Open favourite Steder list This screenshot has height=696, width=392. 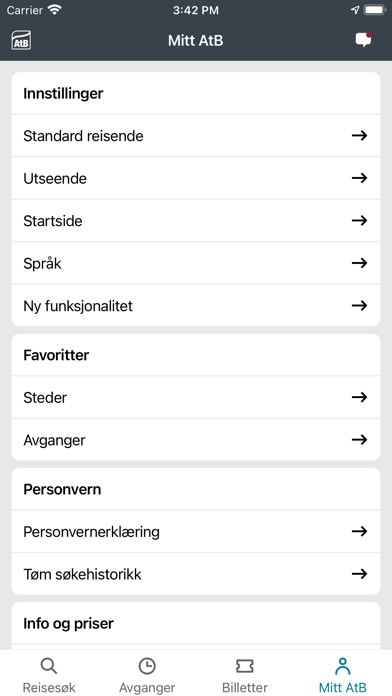pyautogui.click(x=196, y=397)
